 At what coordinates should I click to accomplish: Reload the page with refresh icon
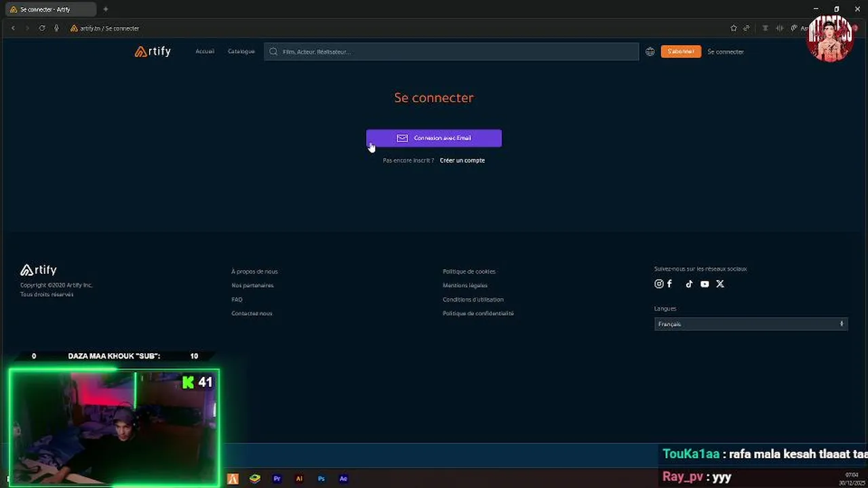click(x=42, y=28)
